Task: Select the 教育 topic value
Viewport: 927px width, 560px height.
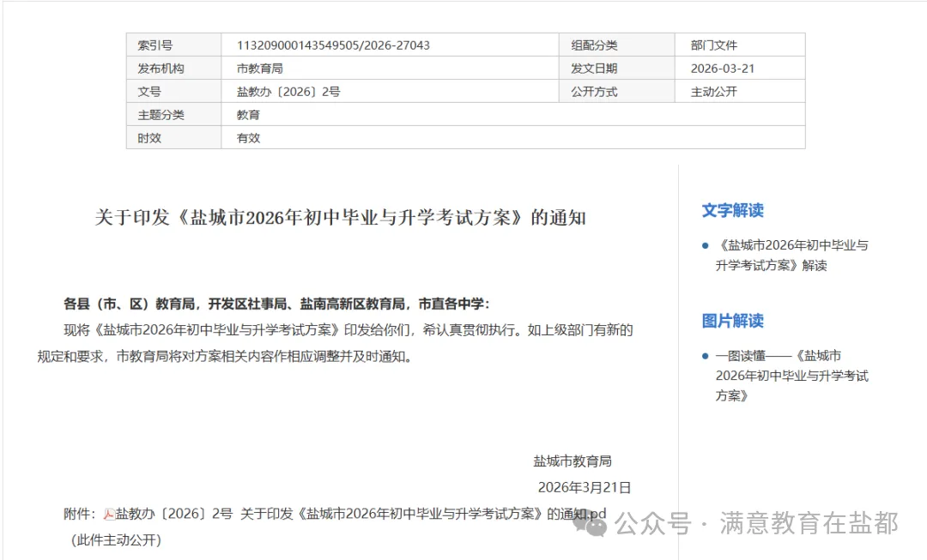Action: click(248, 115)
